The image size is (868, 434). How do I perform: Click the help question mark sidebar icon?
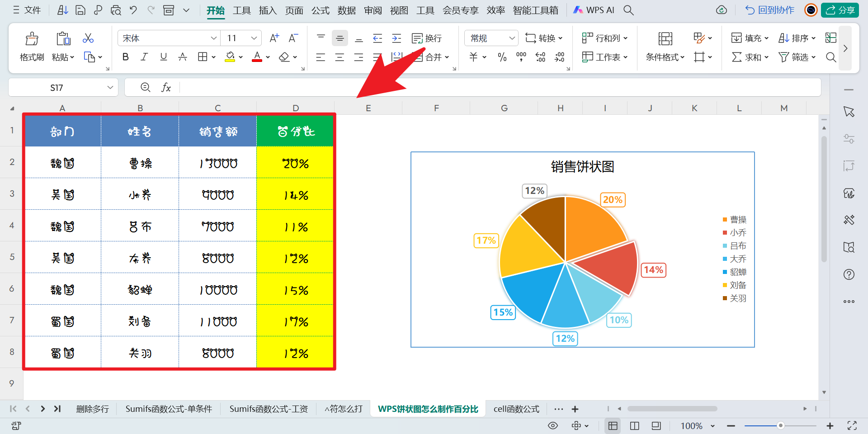coord(849,274)
